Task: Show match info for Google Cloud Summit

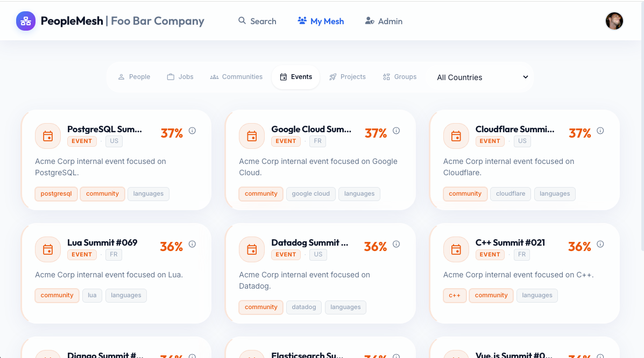Action: click(397, 131)
